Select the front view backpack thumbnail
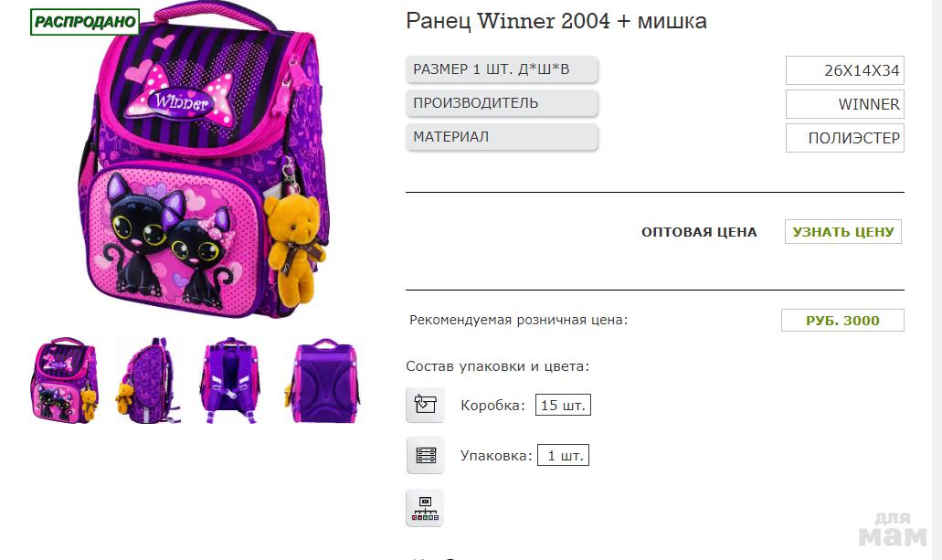This screenshot has width=942, height=560. [64, 380]
